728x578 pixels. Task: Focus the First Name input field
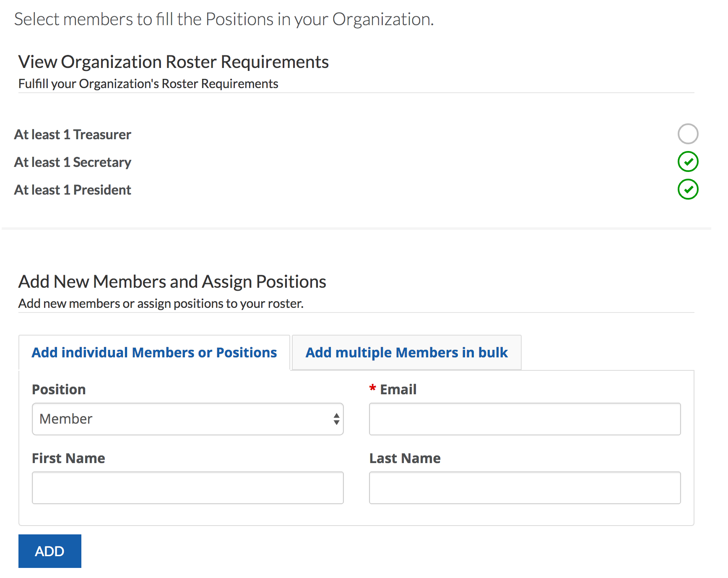pos(187,488)
